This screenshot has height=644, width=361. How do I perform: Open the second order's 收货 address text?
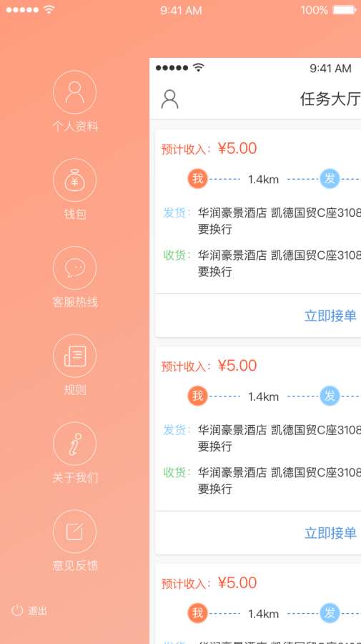tap(280, 481)
